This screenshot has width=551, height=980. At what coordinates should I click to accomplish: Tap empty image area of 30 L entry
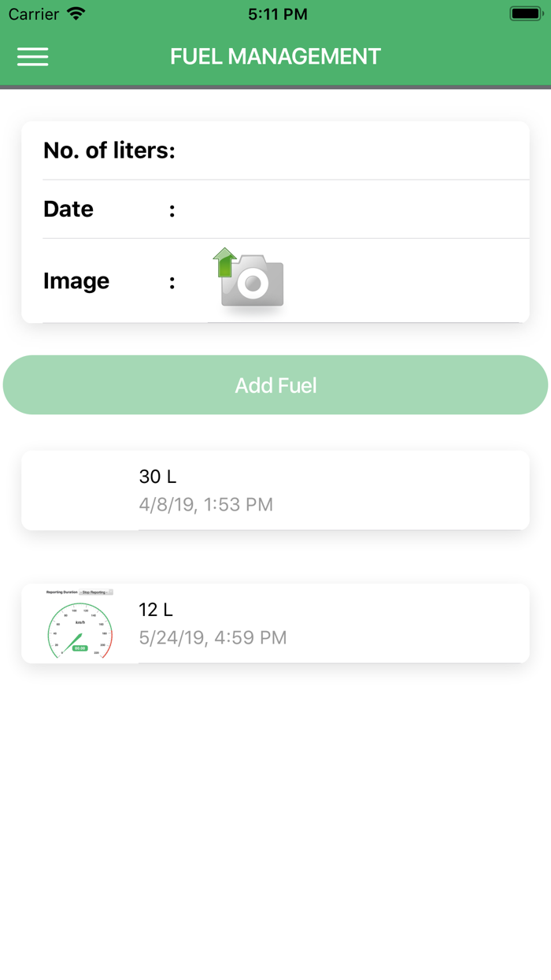pos(80,490)
